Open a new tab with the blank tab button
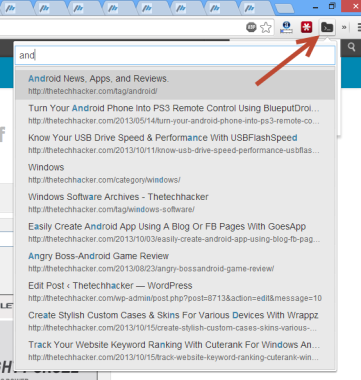Image resolution: width=361 pixels, height=380 pixels. [284, 9]
